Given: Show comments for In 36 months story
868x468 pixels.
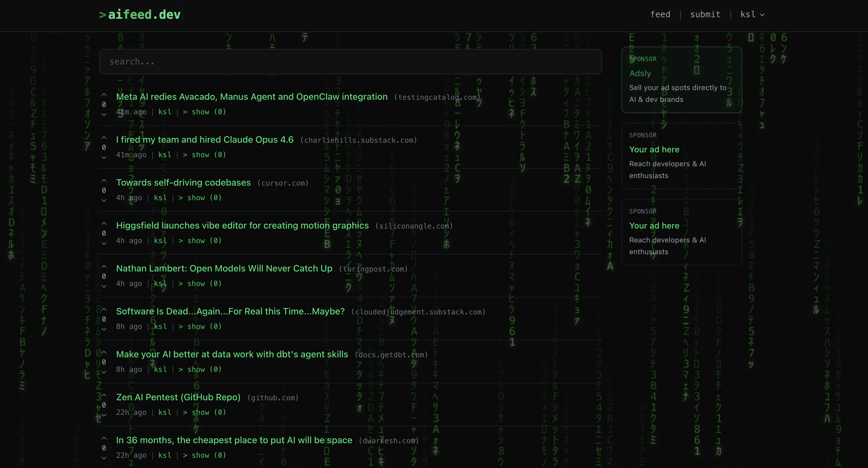Looking at the screenshot, I should 204,455.
